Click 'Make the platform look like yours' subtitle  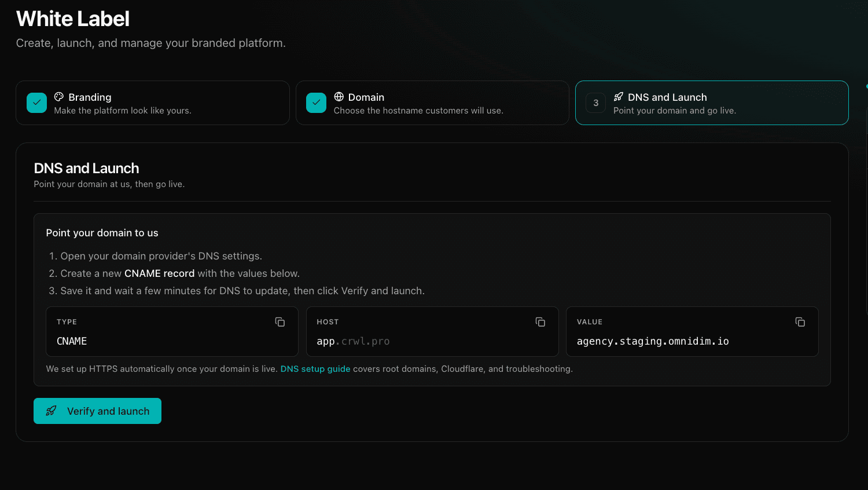click(x=123, y=111)
